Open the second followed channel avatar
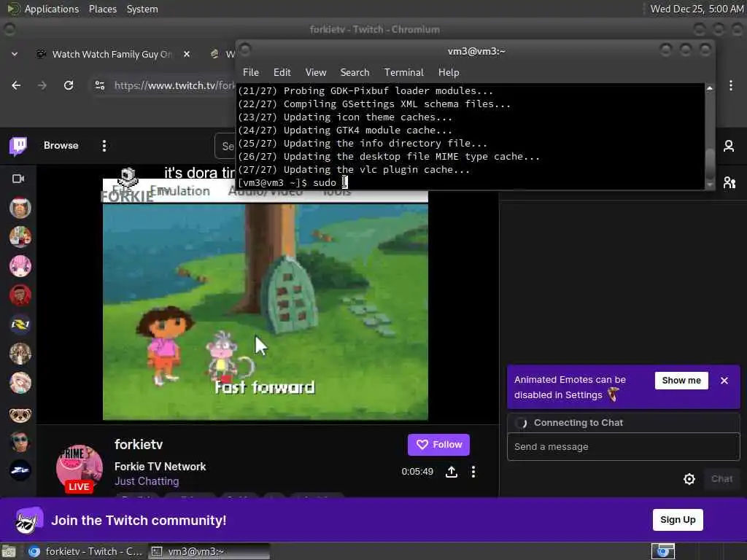The image size is (747, 560). coord(20,237)
